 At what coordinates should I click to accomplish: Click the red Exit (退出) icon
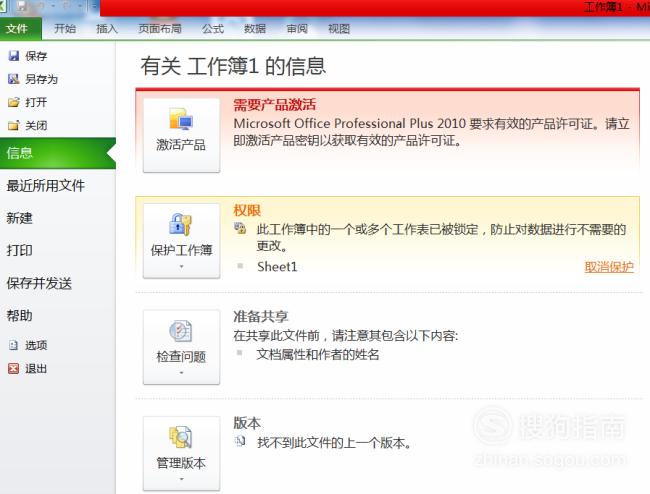point(14,368)
